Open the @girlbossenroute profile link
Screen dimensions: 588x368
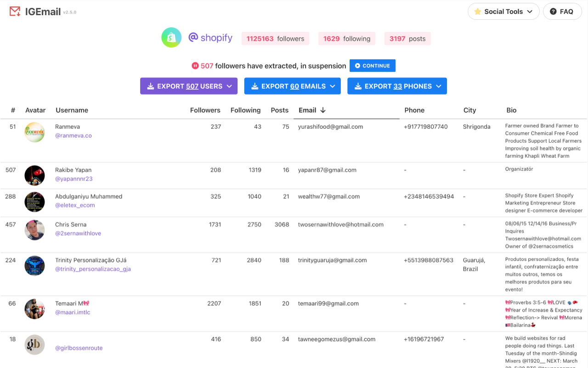click(79, 348)
